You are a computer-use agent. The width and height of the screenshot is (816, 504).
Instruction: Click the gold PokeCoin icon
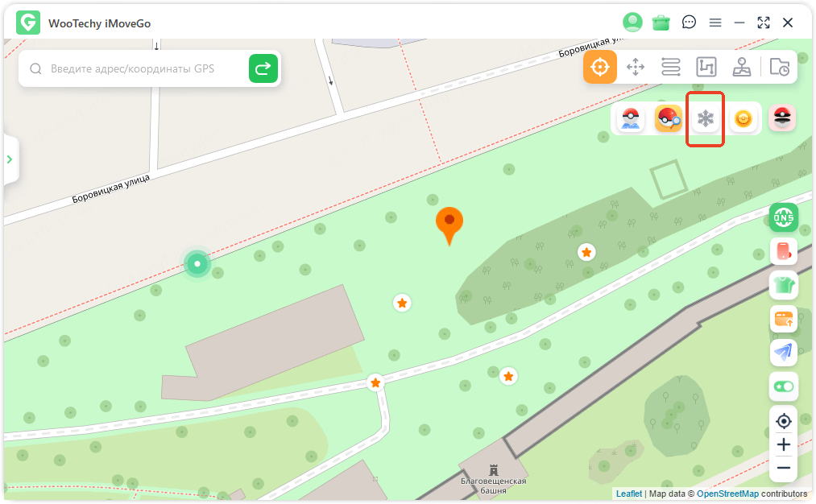pyautogui.click(x=744, y=119)
